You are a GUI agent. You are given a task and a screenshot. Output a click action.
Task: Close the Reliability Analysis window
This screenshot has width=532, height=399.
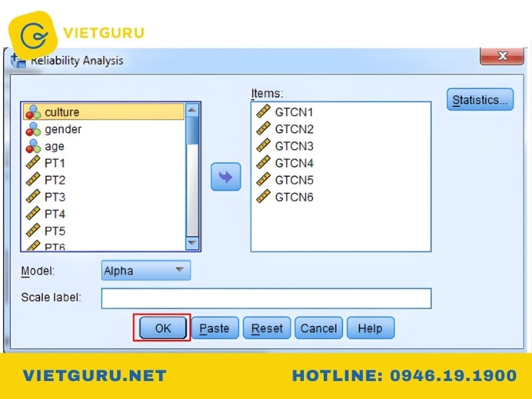click(502, 56)
